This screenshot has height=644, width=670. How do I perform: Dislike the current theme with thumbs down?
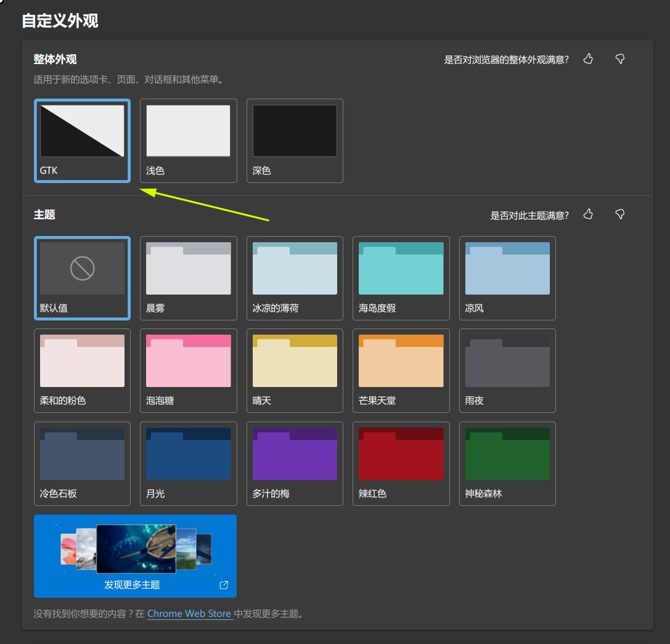(x=620, y=214)
